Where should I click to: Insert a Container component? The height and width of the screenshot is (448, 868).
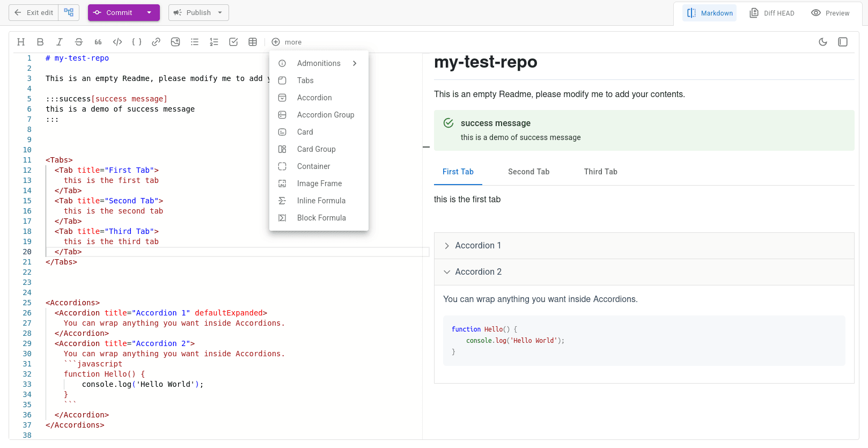coord(319,166)
